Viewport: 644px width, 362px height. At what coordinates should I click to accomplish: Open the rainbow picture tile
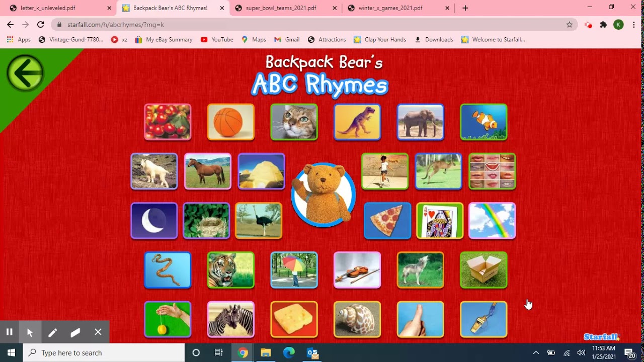(492, 220)
